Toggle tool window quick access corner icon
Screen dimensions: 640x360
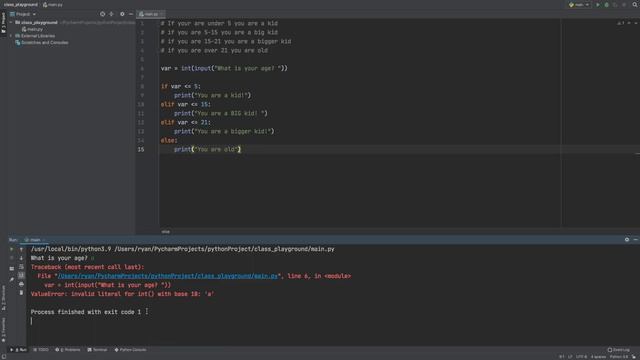pyautogui.click(x=3, y=357)
